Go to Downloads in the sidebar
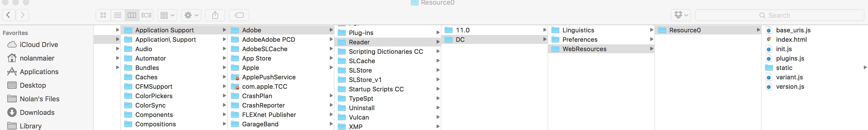Screen dimensions: 868x130 37,113
